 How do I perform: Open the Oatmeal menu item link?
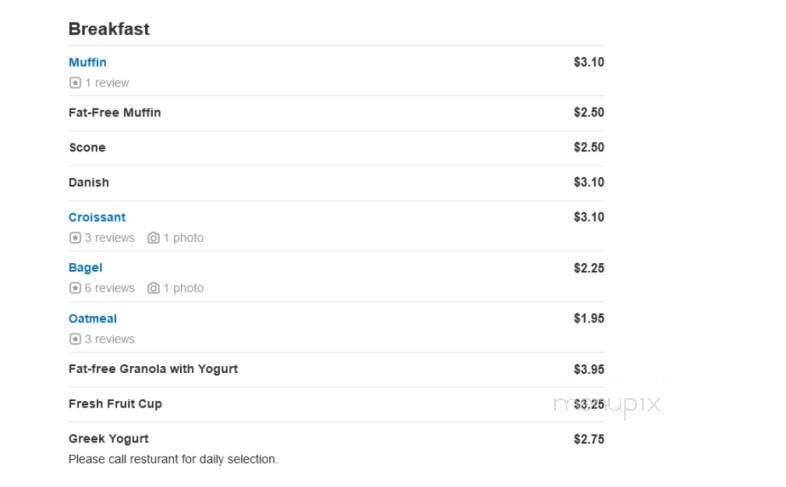point(92,319)
